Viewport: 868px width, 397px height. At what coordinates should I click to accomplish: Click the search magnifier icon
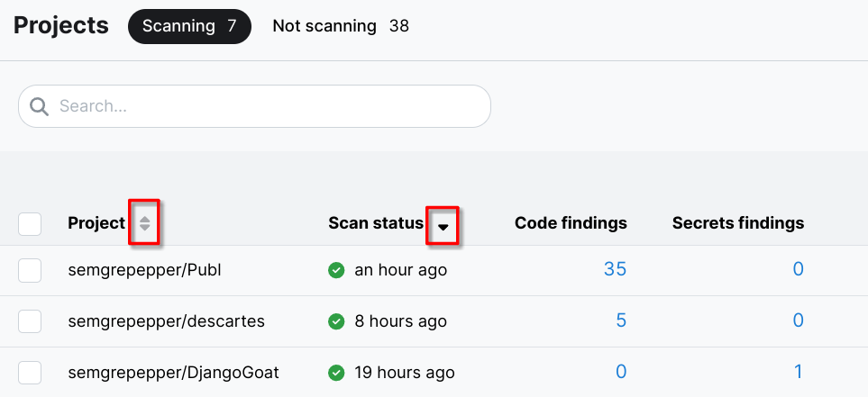coord(39,106)
